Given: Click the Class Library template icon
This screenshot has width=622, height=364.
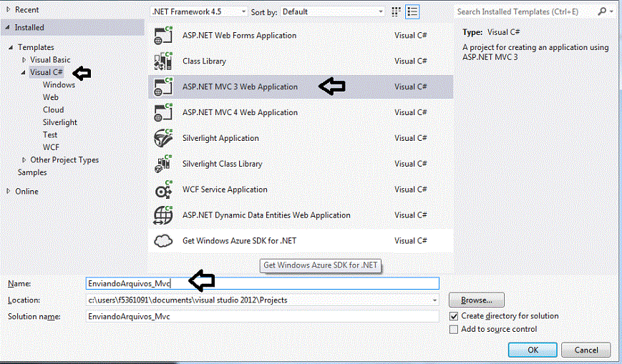Looking at the screenshot, I should (x=163, y=61).
